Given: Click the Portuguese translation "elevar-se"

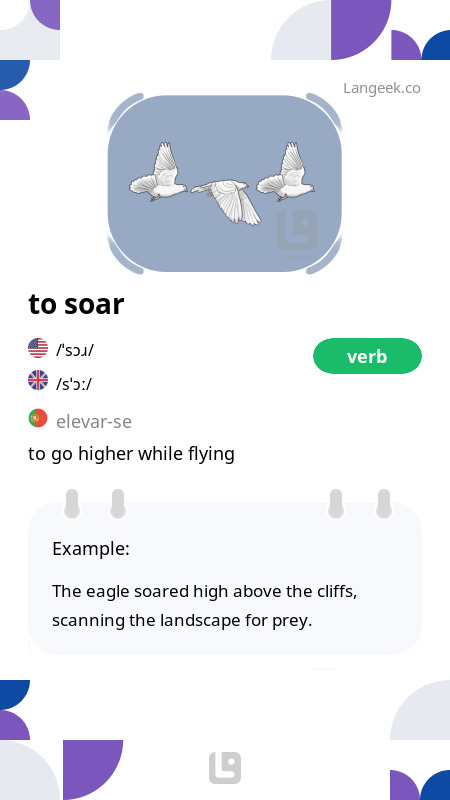Looking at the screenshot, I should pyautogui.click(x=94, y=422).
